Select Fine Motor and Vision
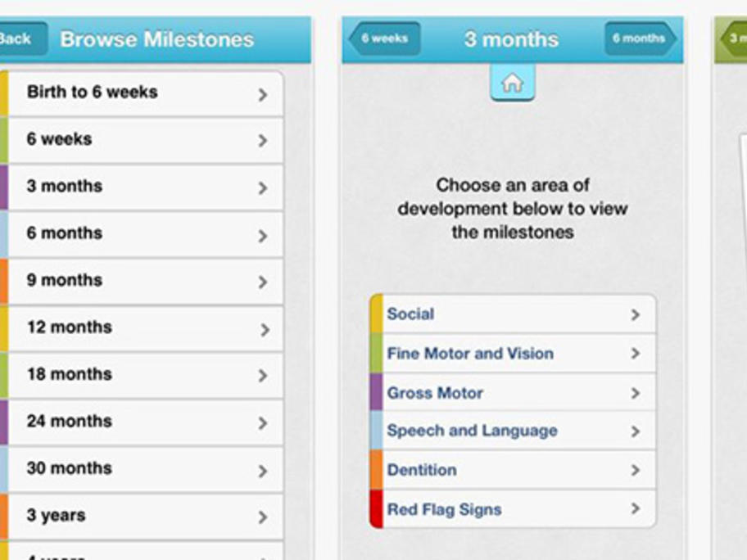 (x=513, y=354)
